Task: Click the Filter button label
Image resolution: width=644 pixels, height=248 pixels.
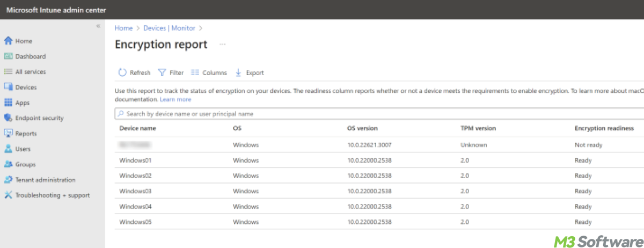Action: [x=177, y=73]
